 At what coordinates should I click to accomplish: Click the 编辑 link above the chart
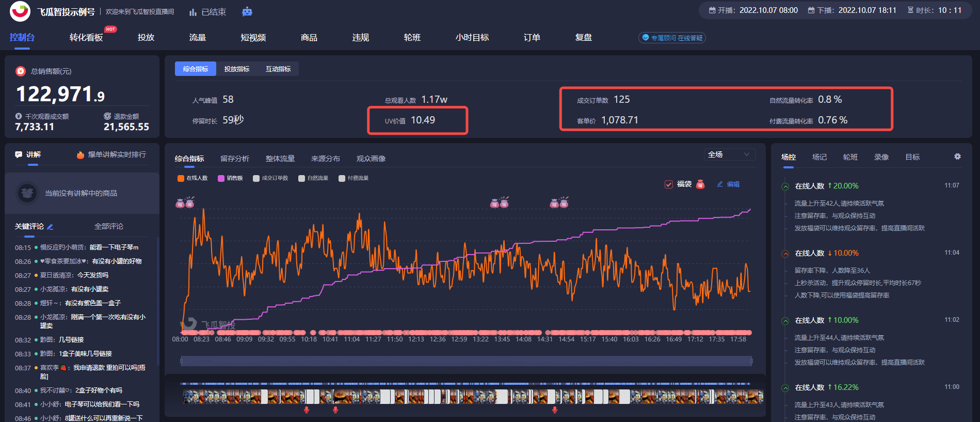click(729, 184)
